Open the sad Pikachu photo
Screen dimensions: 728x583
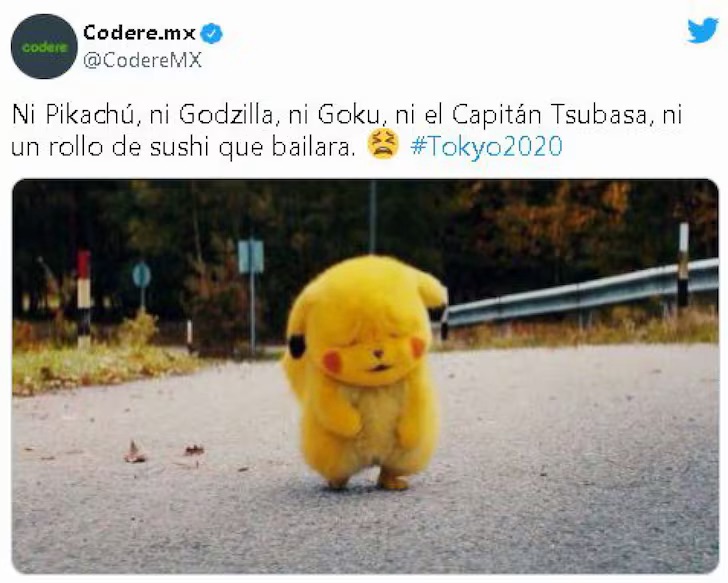(365, 376)
